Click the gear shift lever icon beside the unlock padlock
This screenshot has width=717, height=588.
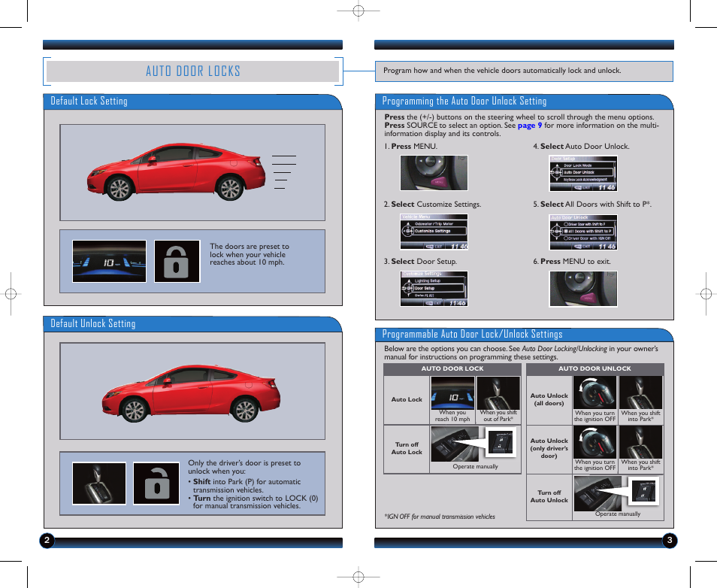(x=98, y=482)
